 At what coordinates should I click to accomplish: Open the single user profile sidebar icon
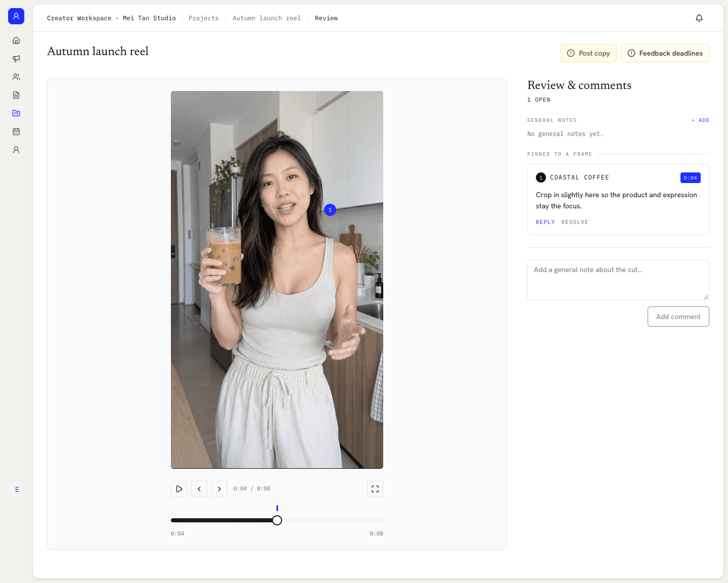16,150
